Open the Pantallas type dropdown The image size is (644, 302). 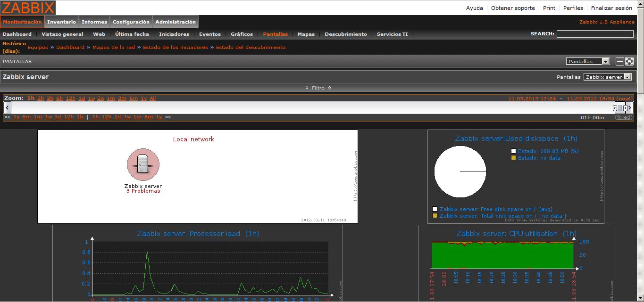click(588, 61)
